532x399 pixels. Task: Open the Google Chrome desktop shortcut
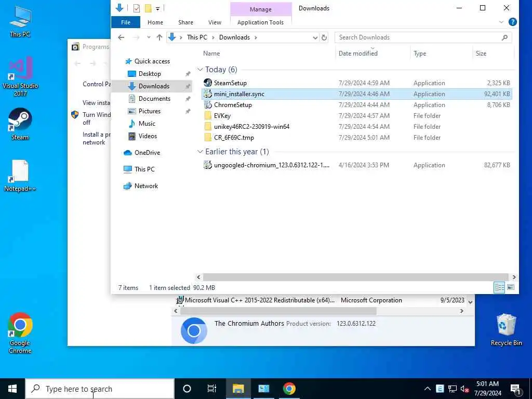[x=20, y=333]
